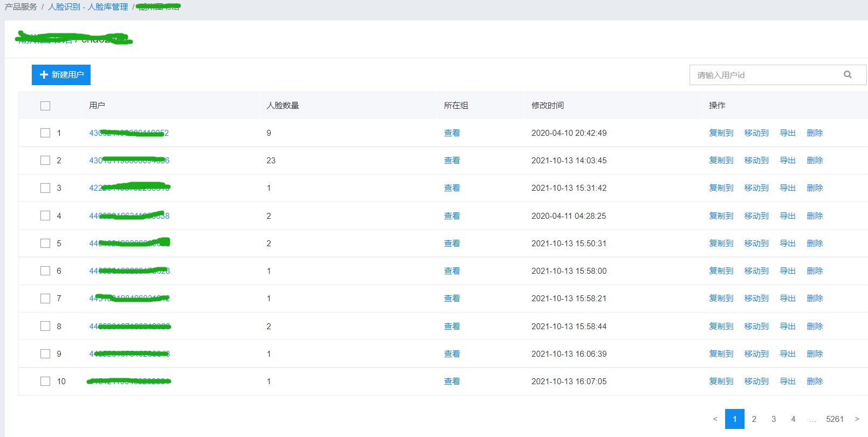Open page 2 in pagination
Image resolution: width=868 pixels, height=437 pixels.
(754, 419)
